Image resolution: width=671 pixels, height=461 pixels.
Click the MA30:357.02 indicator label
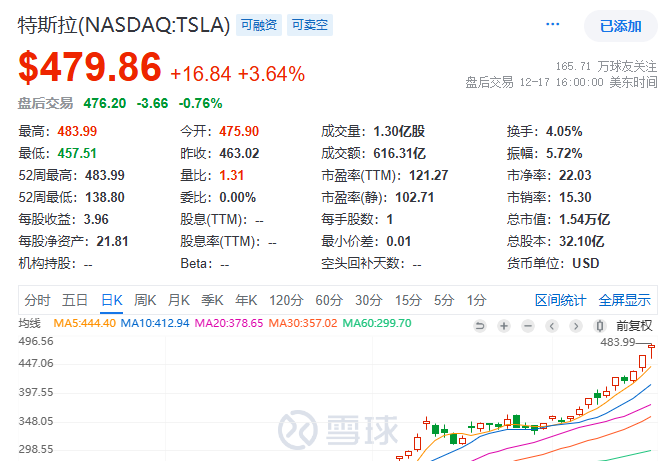[x=303, y=323]
